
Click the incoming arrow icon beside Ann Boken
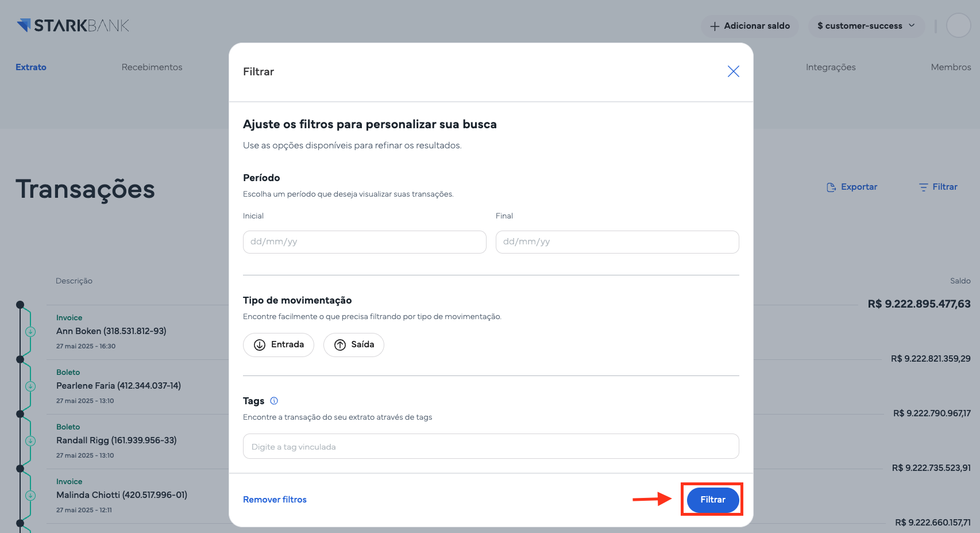tap(30, 332)
